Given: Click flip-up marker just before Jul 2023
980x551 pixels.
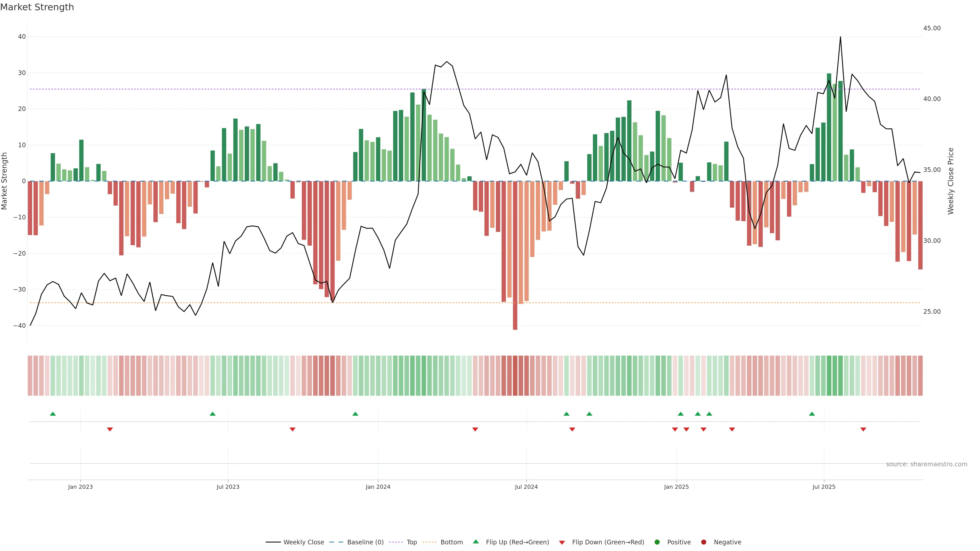Looking at the screenshot, I should click(x=213, y=414).
